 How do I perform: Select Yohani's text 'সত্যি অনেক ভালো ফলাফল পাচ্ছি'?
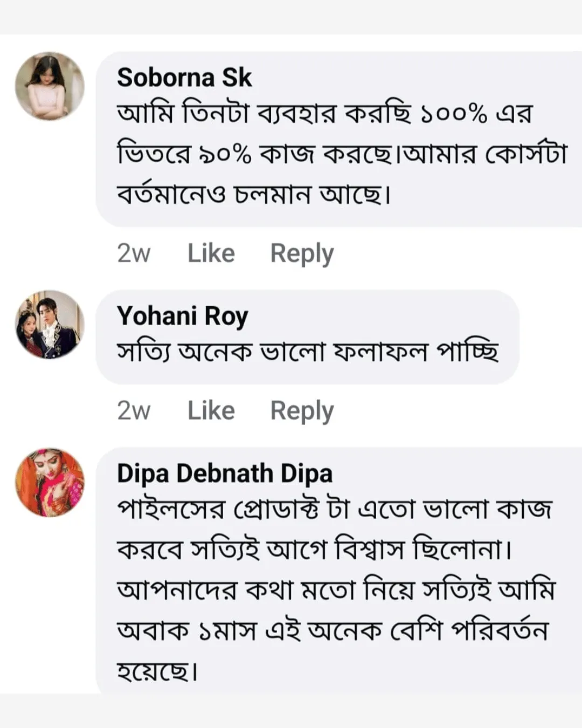point(307,352)
